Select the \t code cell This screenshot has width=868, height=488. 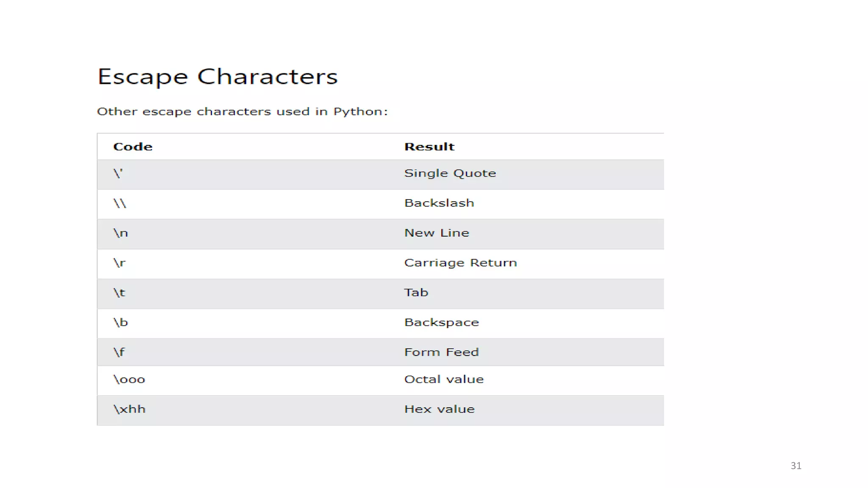click(120, 293)
